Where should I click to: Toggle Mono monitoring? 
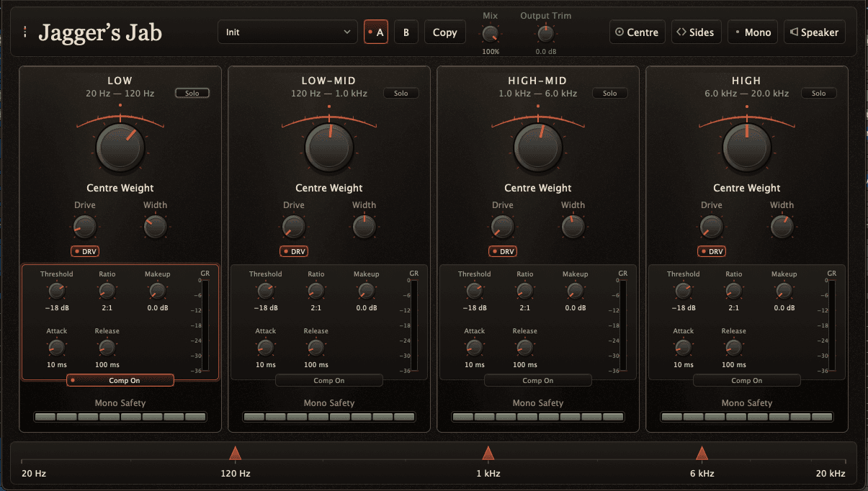pyautogui.click(x=753, y=32)
